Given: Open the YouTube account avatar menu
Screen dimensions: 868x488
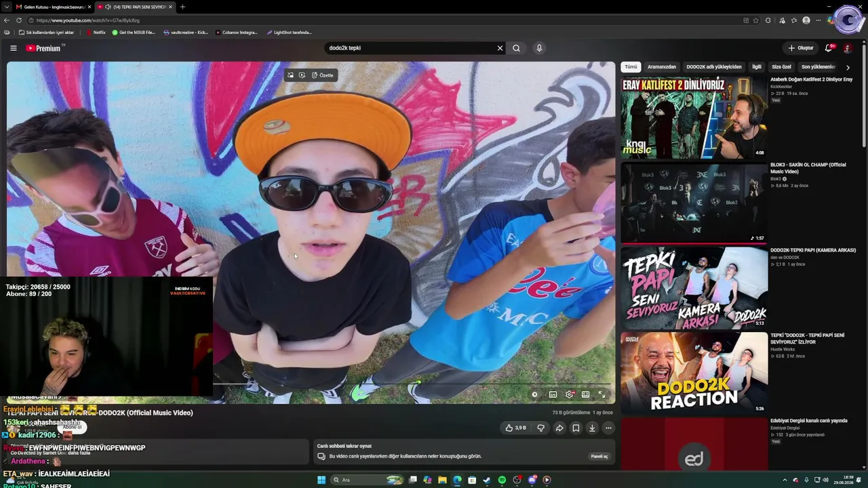Looking at the screenshot, I should click(x=847, y=48).
